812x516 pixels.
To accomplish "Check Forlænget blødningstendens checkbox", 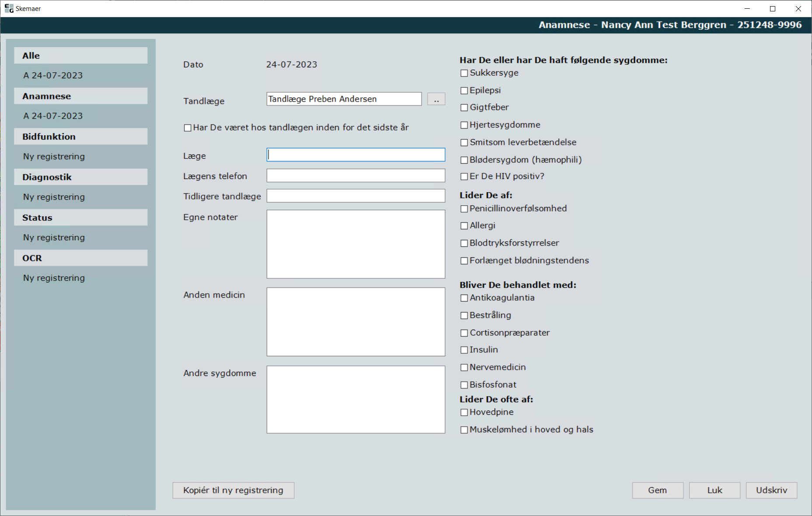I will [x=464, y=261].
